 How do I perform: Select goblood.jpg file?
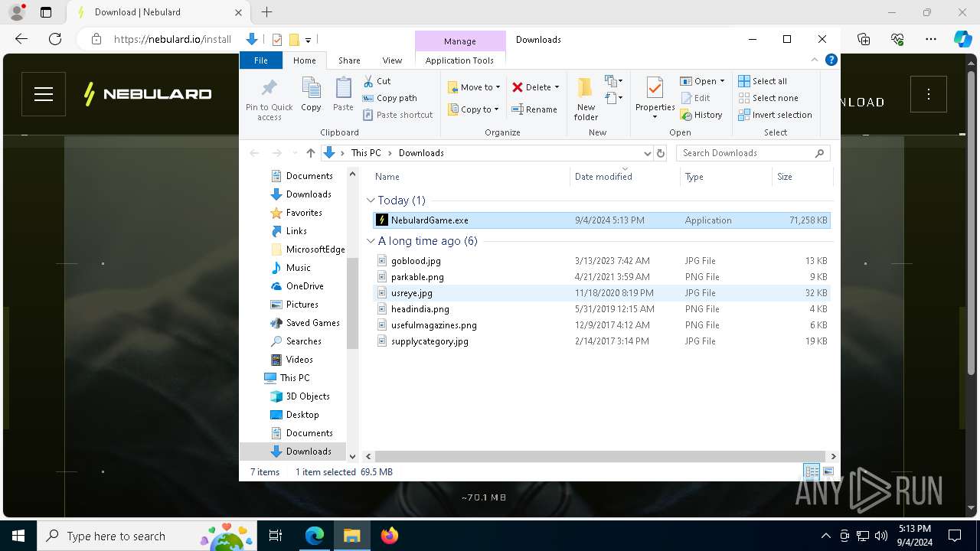point(601,261)
